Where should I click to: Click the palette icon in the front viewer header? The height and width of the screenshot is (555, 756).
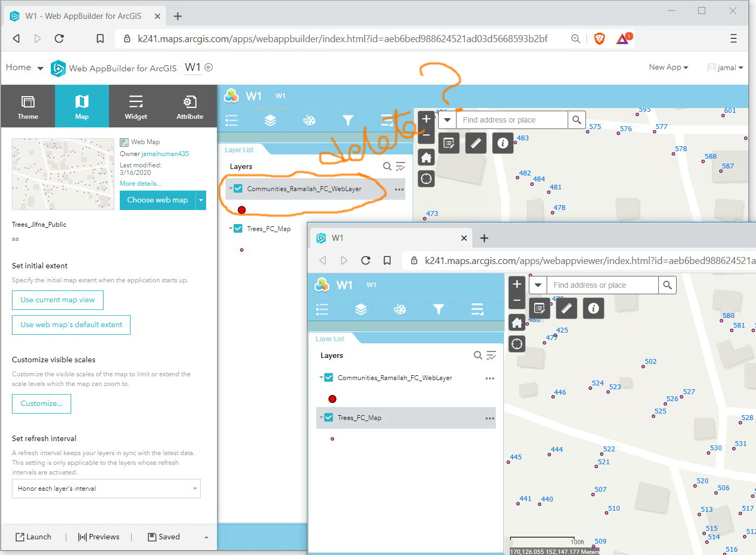400,309
